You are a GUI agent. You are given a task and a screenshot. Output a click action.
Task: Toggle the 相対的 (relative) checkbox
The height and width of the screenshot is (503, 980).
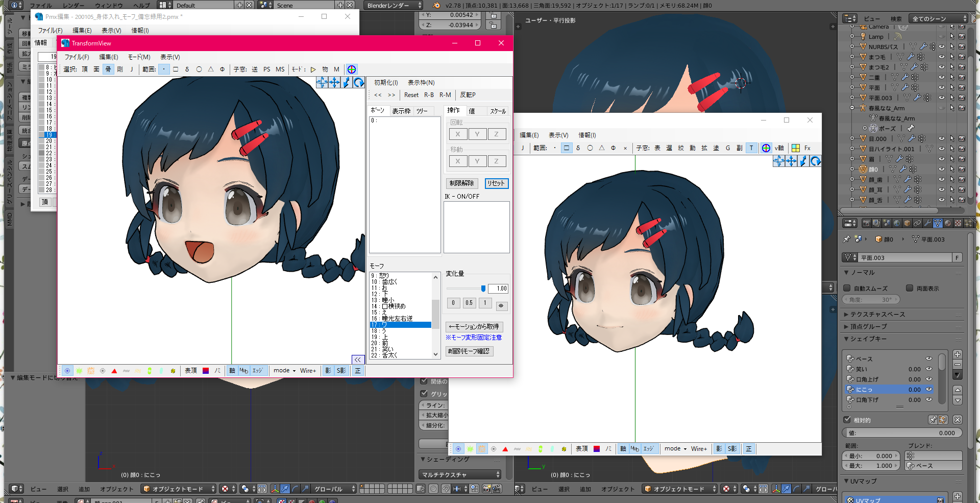point(847,420)
